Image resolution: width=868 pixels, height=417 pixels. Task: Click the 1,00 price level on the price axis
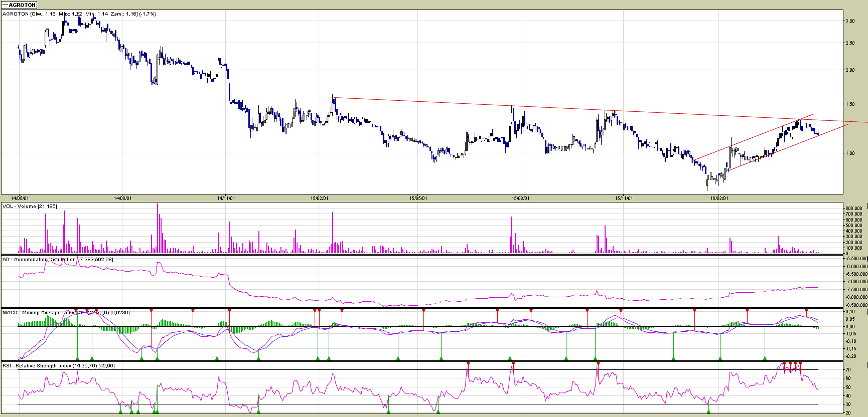point(850,153)
